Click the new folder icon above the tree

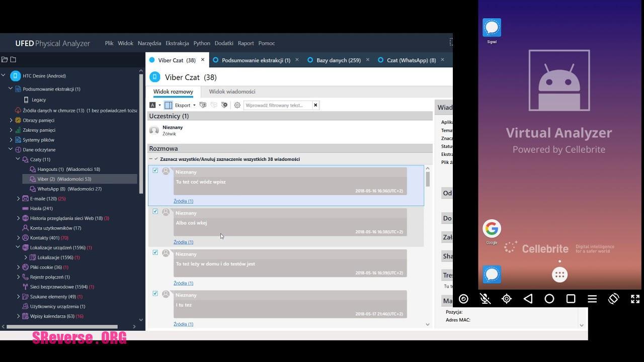[x=13, y=59]
